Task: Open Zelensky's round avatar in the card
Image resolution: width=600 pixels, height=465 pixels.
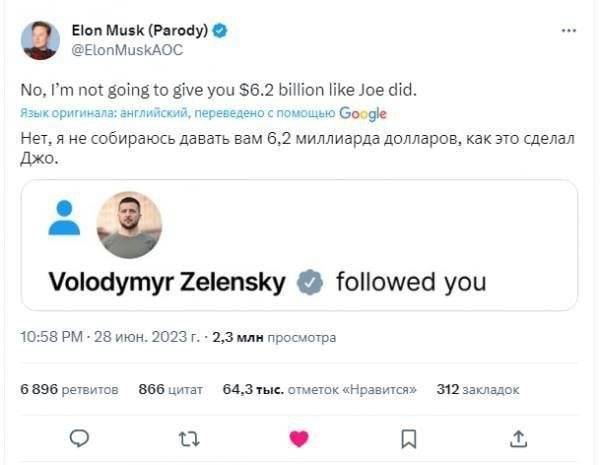Action: point(129,226)
